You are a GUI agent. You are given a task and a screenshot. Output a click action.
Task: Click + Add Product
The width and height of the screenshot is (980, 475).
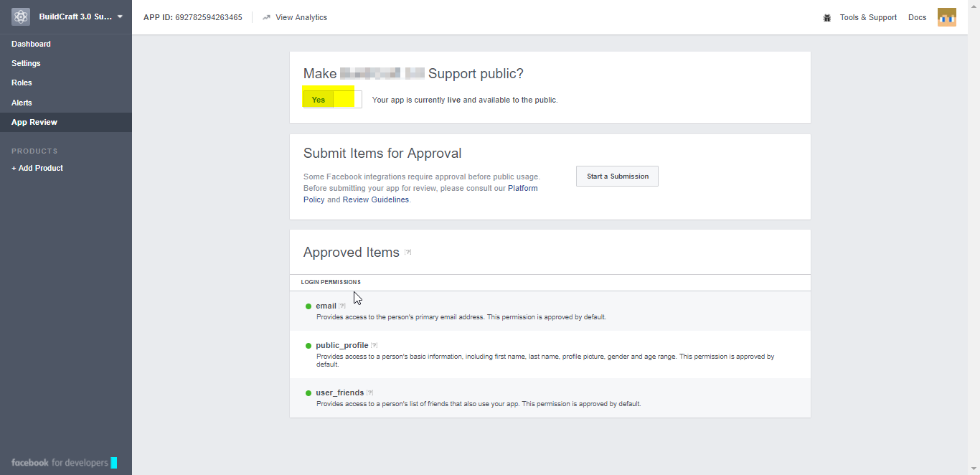(37, 168)
